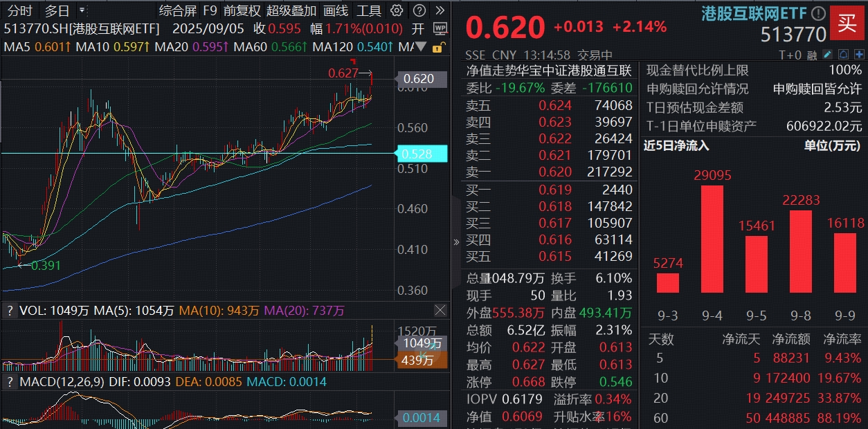Click the plus icon to add to watchlist
This screenshot has width=868, height=429.
point(859,55)
